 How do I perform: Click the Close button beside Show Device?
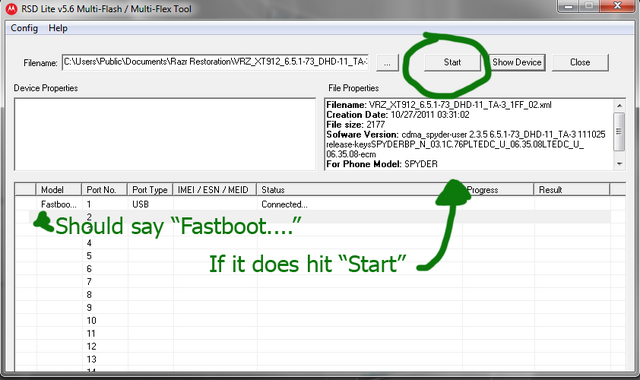tap(580, 62)
